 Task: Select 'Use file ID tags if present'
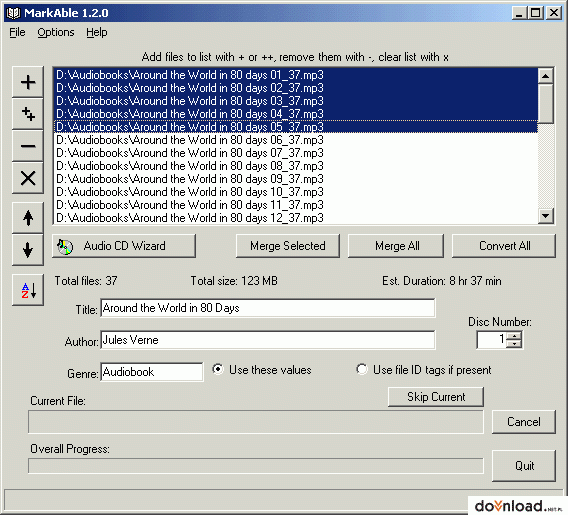coord(362,369)
